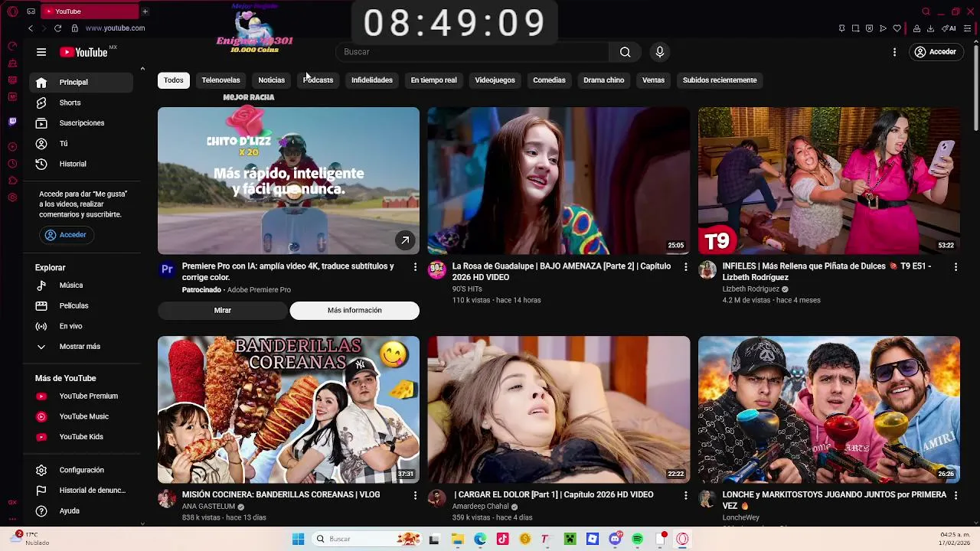Click the Más información button

pyautogui.click(x=354, y=311)
